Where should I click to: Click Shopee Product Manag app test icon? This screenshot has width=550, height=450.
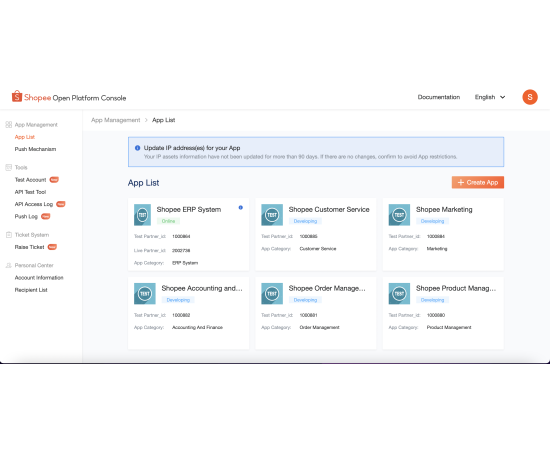tap(399, 294)
